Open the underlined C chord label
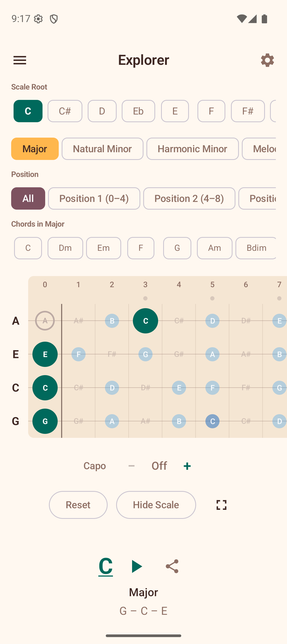Viewport: 287px width, 644px height. click(x=105, y=566)
